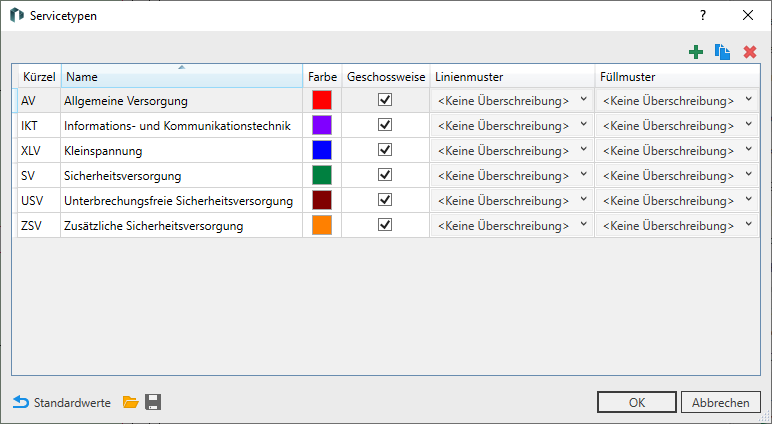Viewport: 772px width, 424px height.
Task: Open Linienmuster dropdown in the USV row
Action: point(512,201)
